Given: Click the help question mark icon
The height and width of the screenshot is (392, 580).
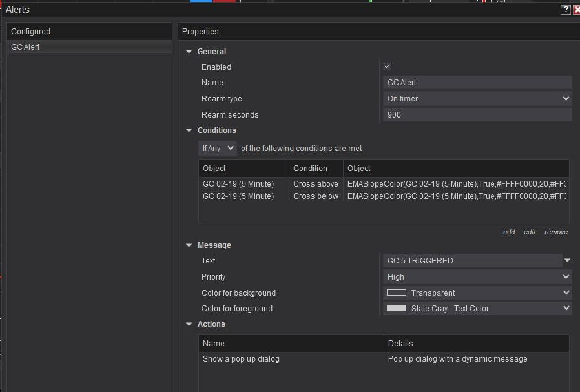Looking at the screenshot, I should (566, 10).
